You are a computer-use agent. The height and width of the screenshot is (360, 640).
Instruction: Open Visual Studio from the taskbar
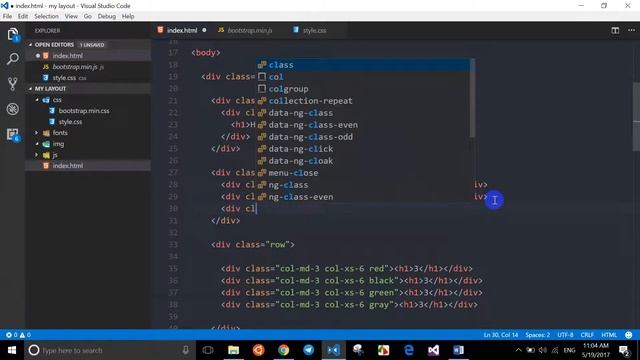click(433, 350)
